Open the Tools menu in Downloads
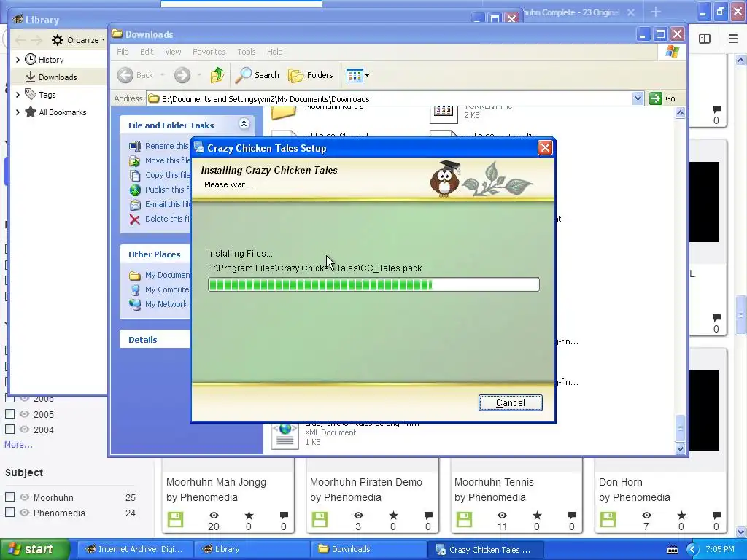 pos(247,52)
